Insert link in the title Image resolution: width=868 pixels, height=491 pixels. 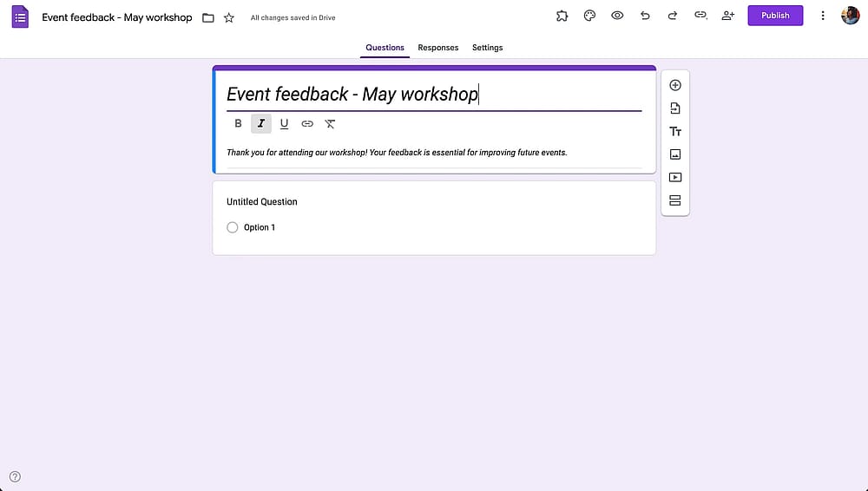[307, 123]
